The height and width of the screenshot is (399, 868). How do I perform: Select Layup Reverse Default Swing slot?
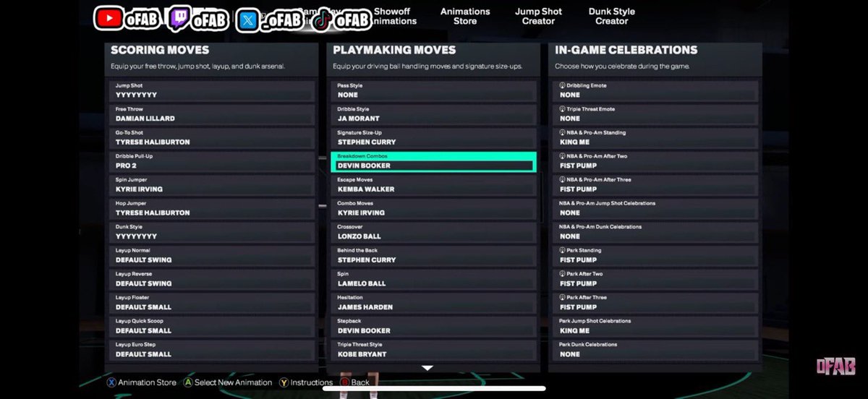(213, 279)
